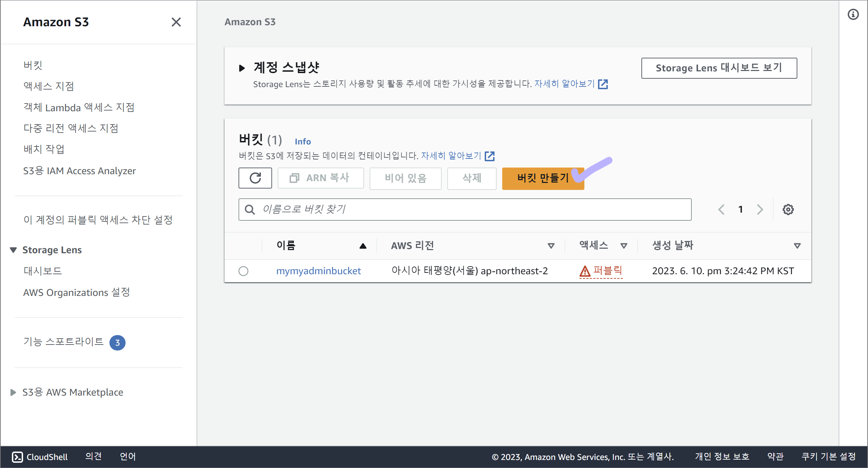The width and height of the screenshot is (868, 468).
Task: Click creation date 2023. 6. 10. pm 3:24:42
Action: [723, 271]
